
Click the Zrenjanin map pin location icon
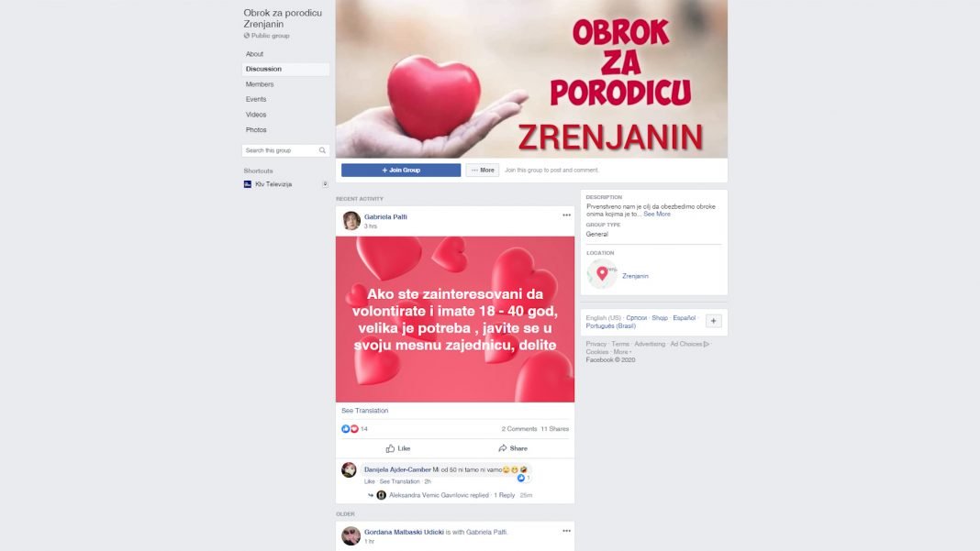tap(602, 273)
